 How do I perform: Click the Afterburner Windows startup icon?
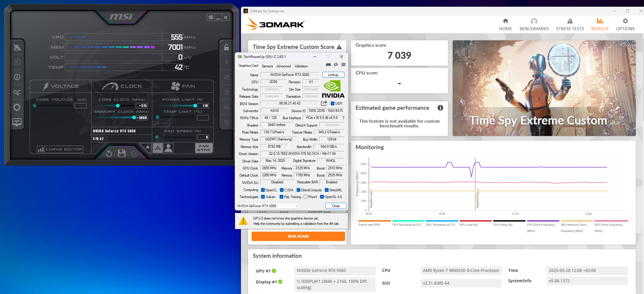(210, 17)
